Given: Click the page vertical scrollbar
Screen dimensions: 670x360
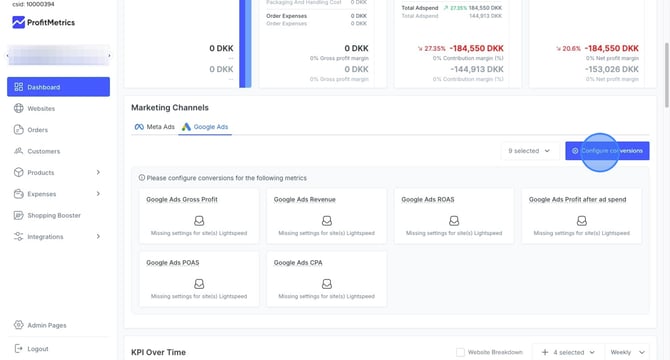Looking at the screenshot, I should pyautogui.click(x=667, y=75).
